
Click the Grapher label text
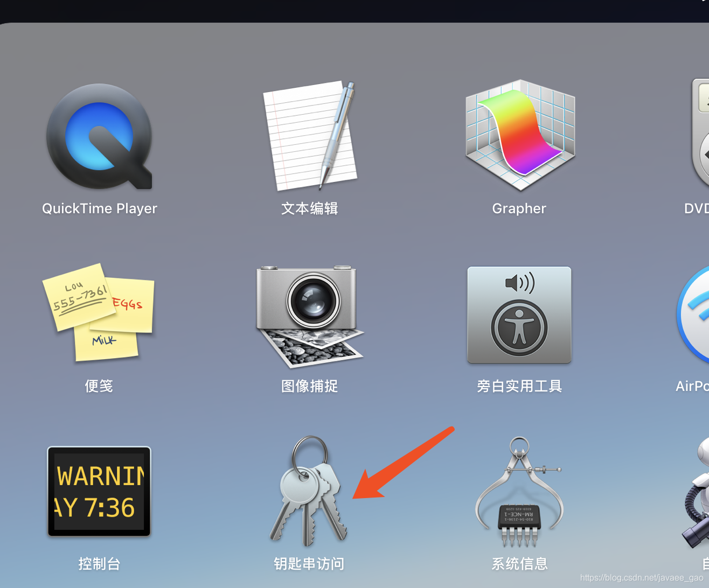coord(519,208)
